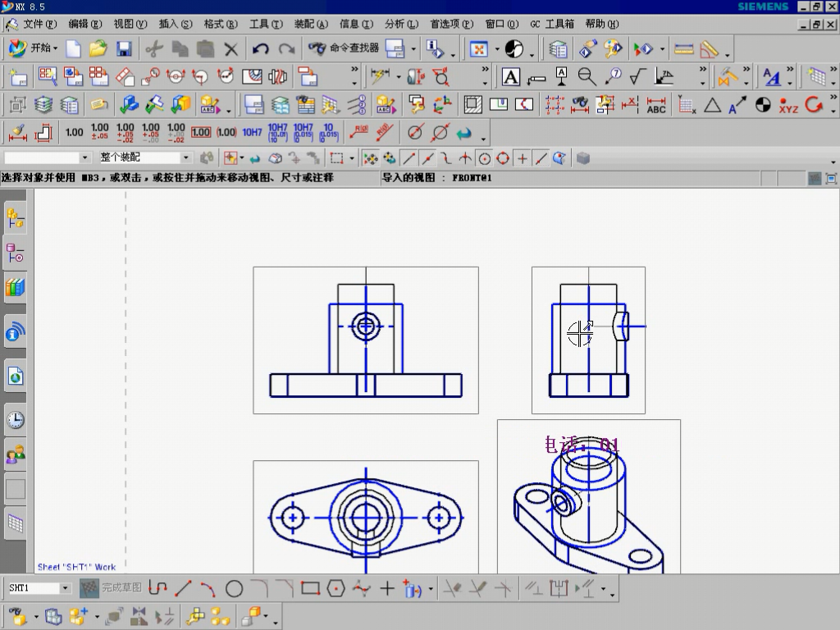Click the surface finish symbol icon
The width and height of the screenshot is (840, 630).
637,77
